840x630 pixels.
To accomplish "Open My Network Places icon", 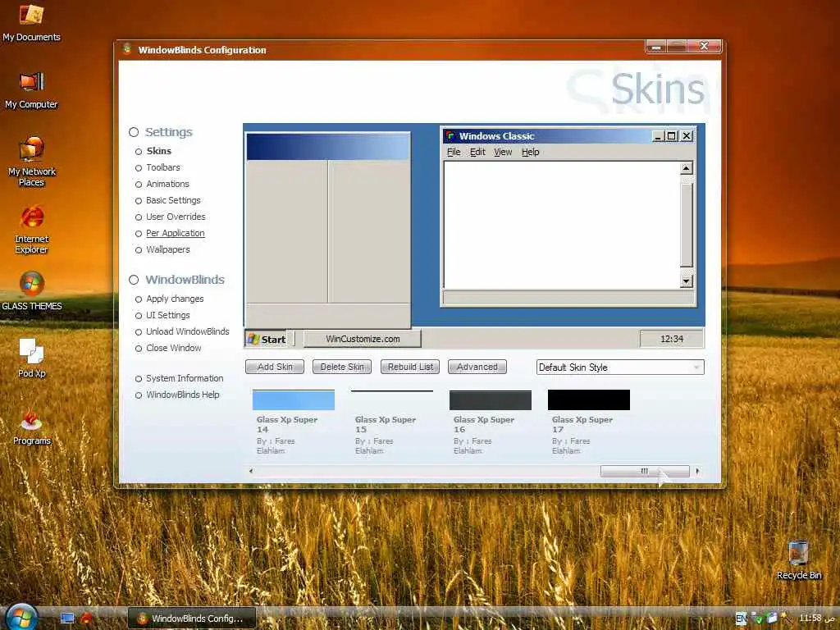I will click(31, 161).
